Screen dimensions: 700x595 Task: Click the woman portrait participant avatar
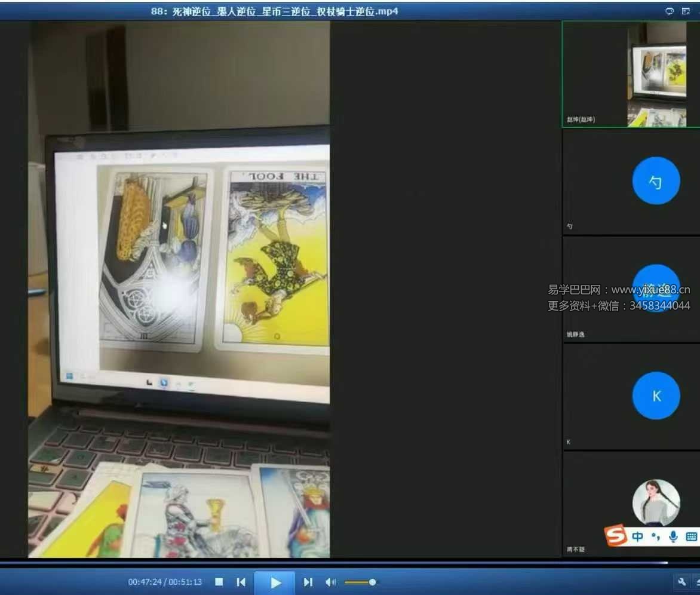coord(656,502)
